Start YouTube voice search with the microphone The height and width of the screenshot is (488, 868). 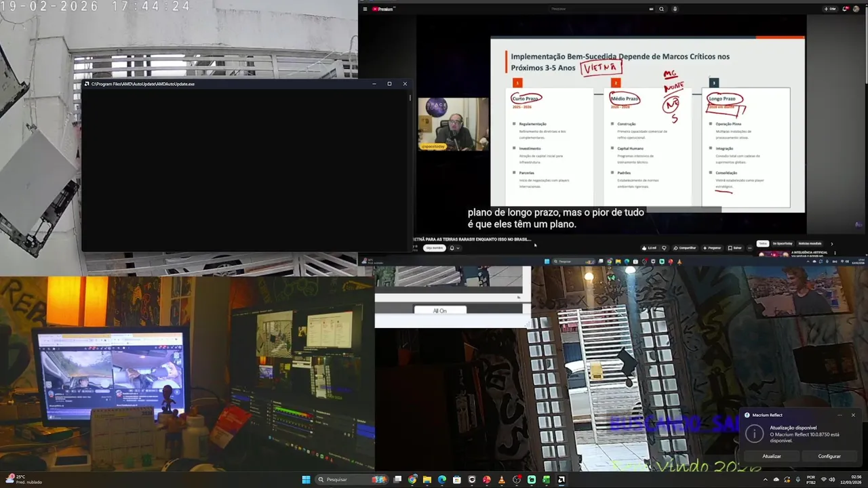(675, 9)
